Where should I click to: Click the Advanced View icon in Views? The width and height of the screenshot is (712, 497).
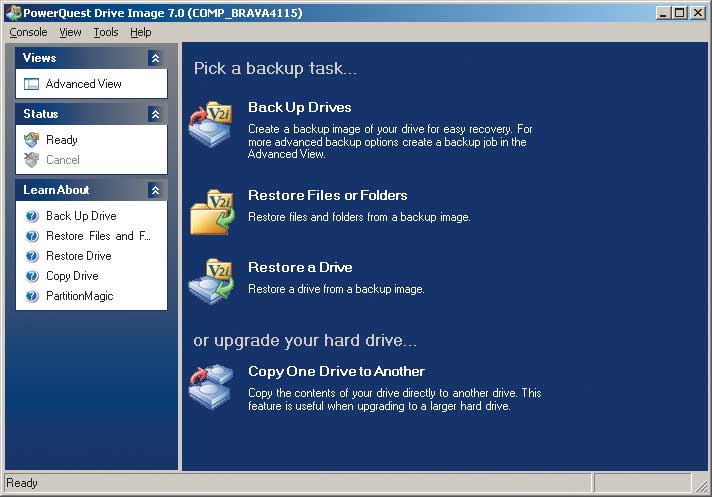(x=31, y=84)
